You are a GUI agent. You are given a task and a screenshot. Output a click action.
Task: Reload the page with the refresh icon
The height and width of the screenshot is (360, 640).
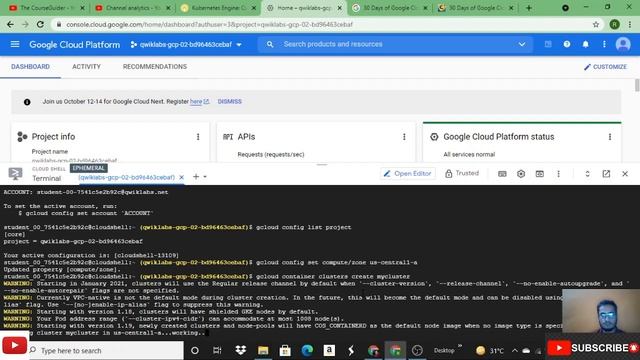(40, 24)
